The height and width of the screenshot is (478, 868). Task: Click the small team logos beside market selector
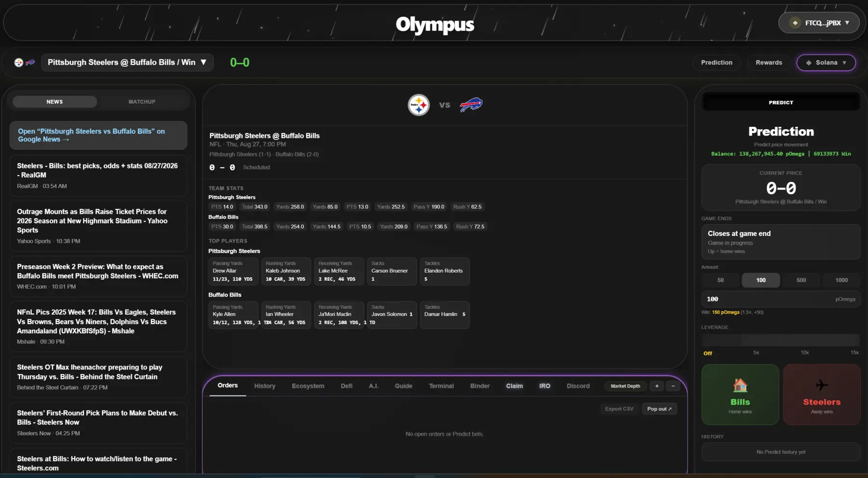click(25, 63)
